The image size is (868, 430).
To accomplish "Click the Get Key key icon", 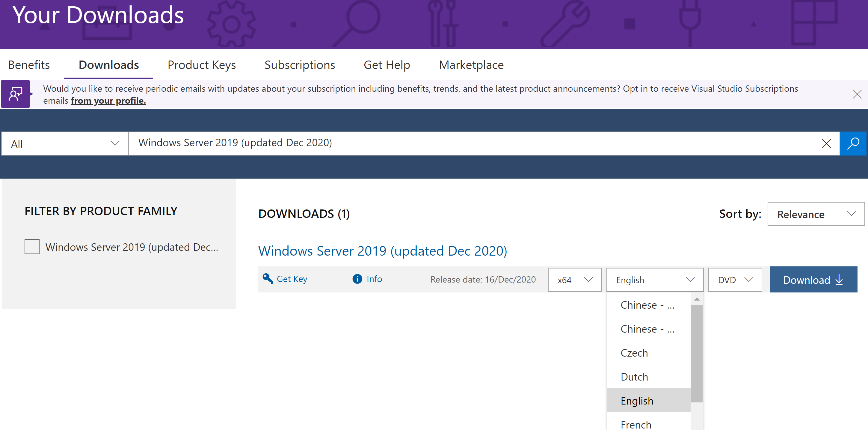I will point(268,279).
